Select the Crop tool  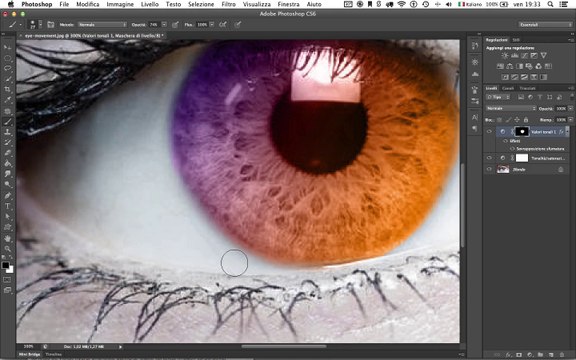click(x=7, y=89)
